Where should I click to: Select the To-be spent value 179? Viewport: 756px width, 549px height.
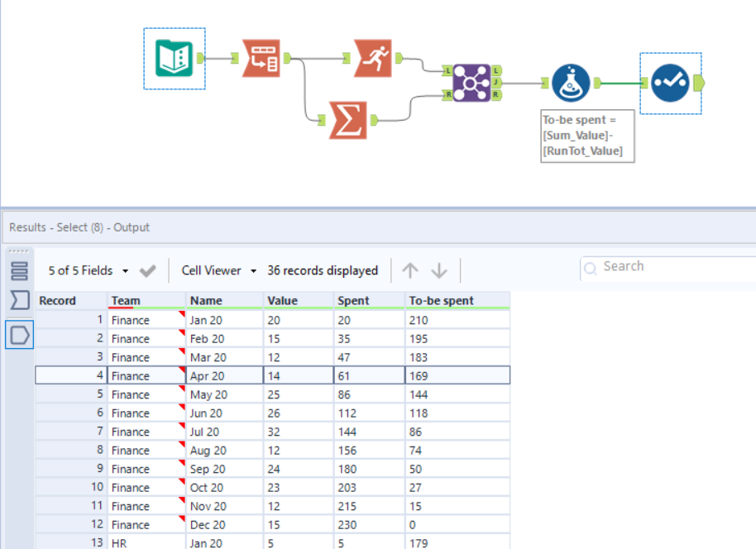click(457, 542)
